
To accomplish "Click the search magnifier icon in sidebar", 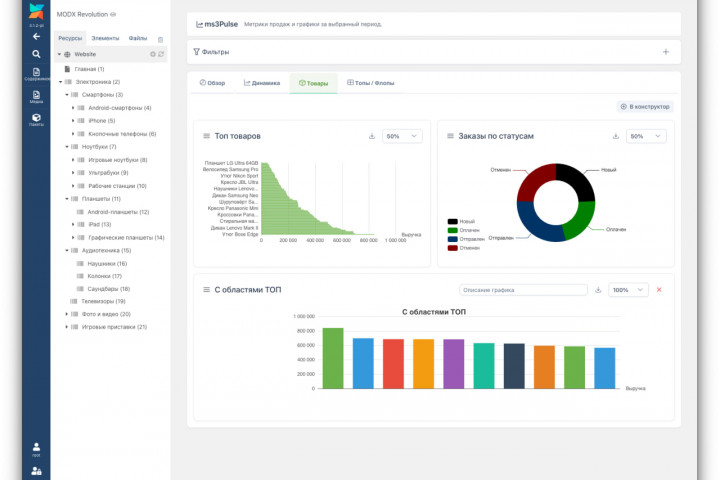I will (x=36, y=54).
